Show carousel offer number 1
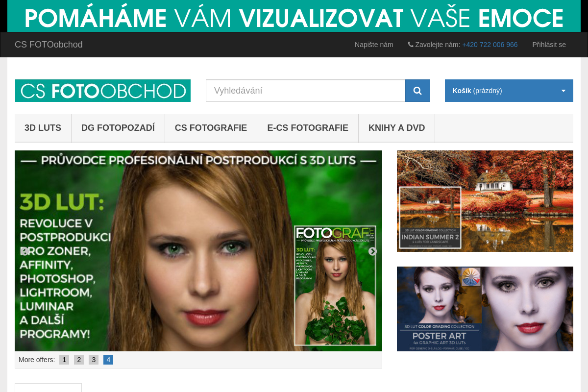The width and height of the screenshot is (588, 392). 64,360
